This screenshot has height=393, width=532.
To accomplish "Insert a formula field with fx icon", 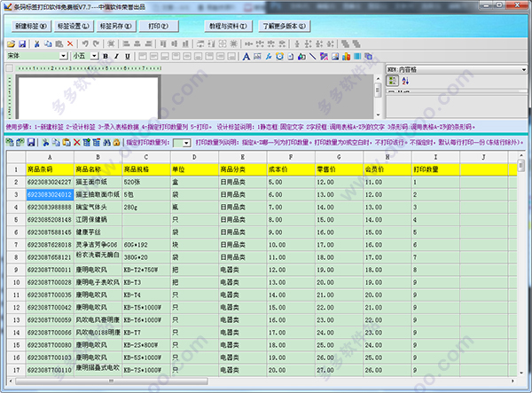I will (269, 57).
